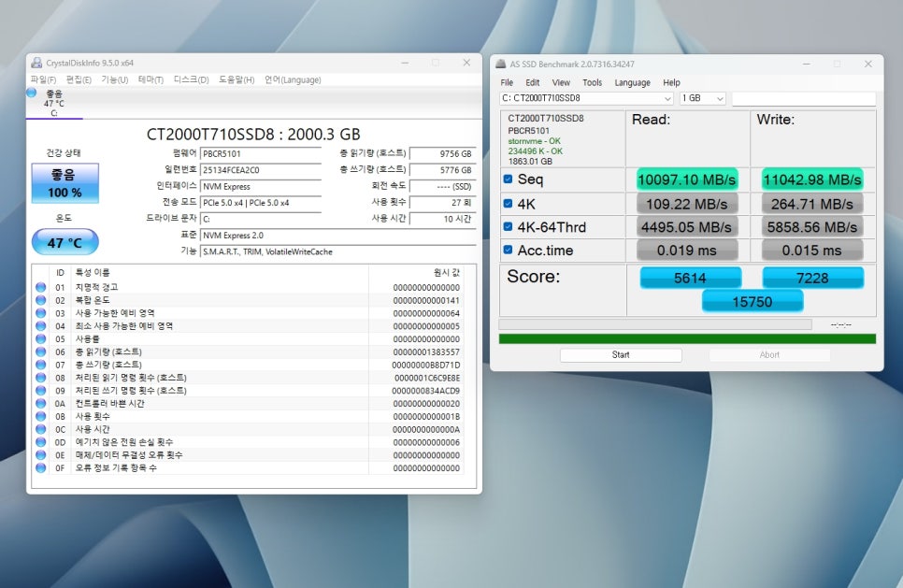Screen dimensions: 903x588
Task: Click the blue status orb for 치명적 경고
Action: [41, 287]
